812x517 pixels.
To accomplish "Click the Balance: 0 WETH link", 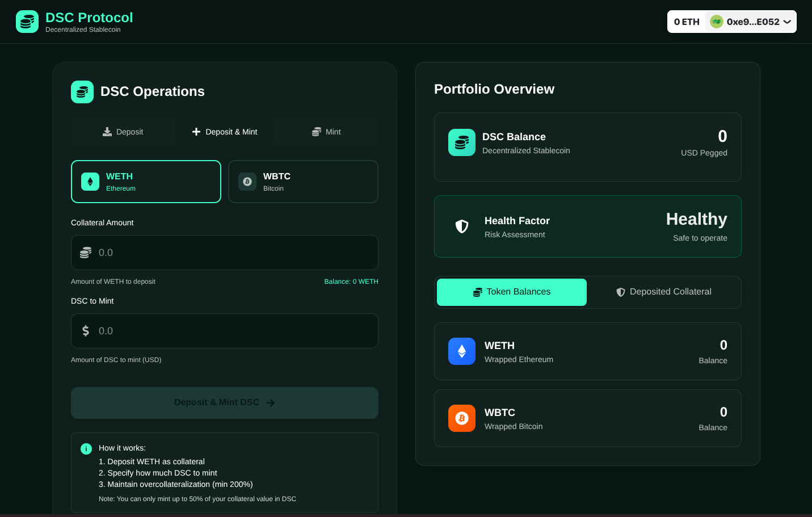I will click(x=351, y=281).
